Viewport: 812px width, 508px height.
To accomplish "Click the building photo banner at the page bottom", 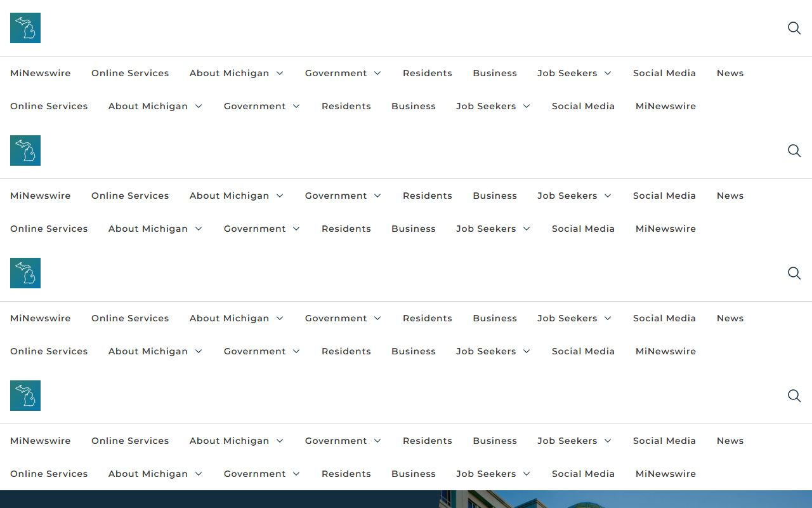I will click(406, 499).
